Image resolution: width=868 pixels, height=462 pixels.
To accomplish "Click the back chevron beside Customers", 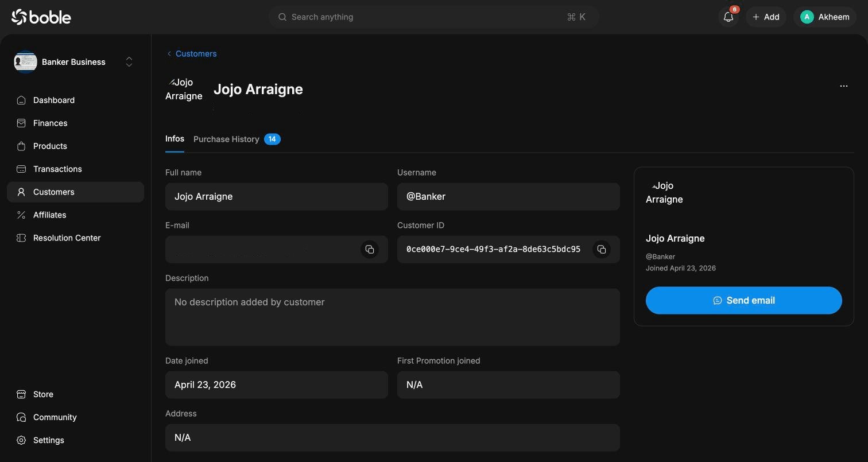I will point(169,54).
